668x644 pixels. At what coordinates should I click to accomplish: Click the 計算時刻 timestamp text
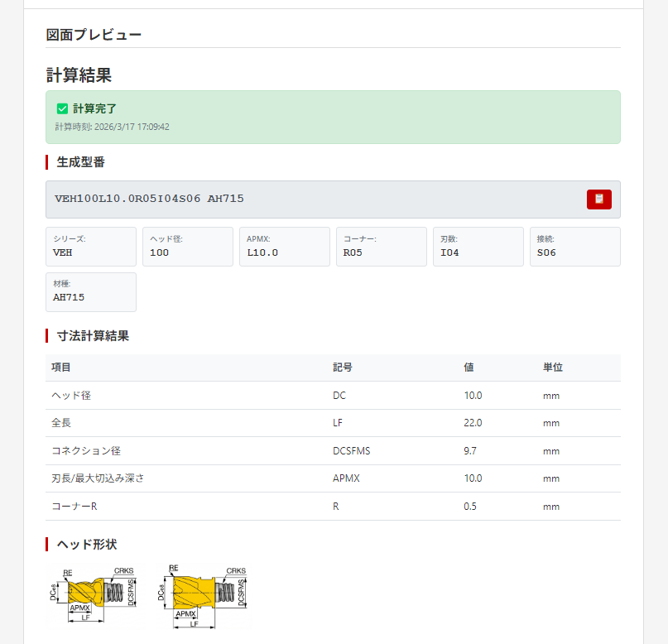point(112,127)
